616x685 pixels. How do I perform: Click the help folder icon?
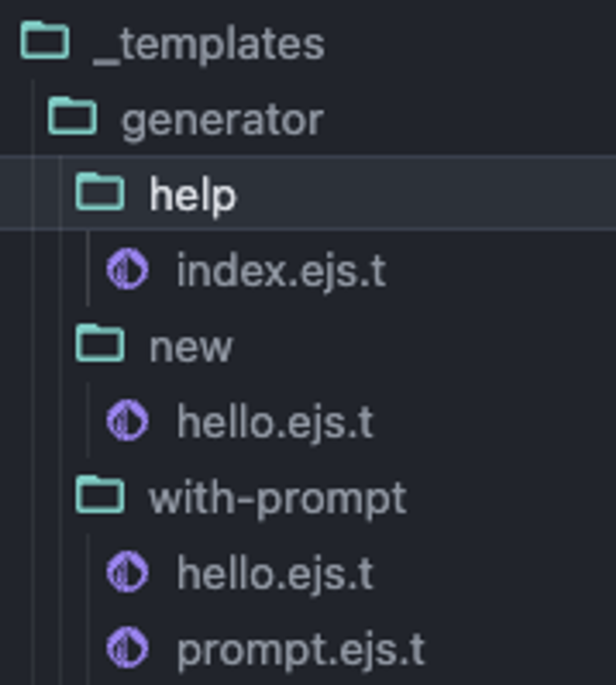[100, 192]
